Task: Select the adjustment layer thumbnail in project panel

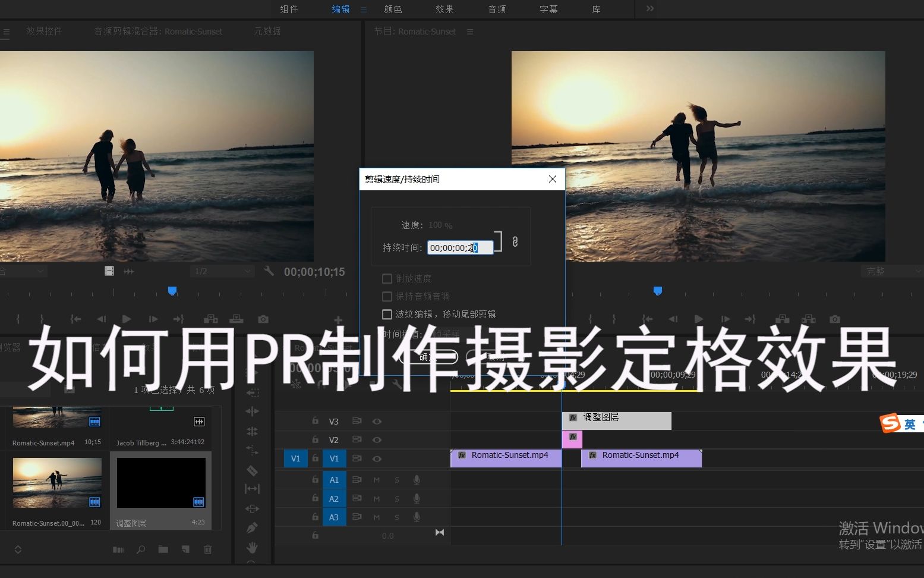Action: [x=161, y=483]
